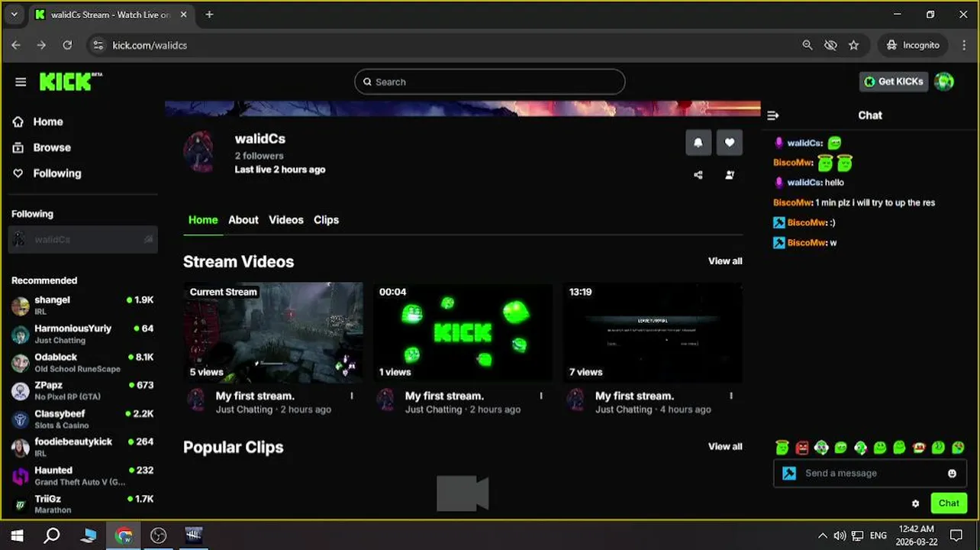The width and height of the screenshot is (980, 550).
Task: Switch to the Videos tab
Action: (x=286, y=220)
